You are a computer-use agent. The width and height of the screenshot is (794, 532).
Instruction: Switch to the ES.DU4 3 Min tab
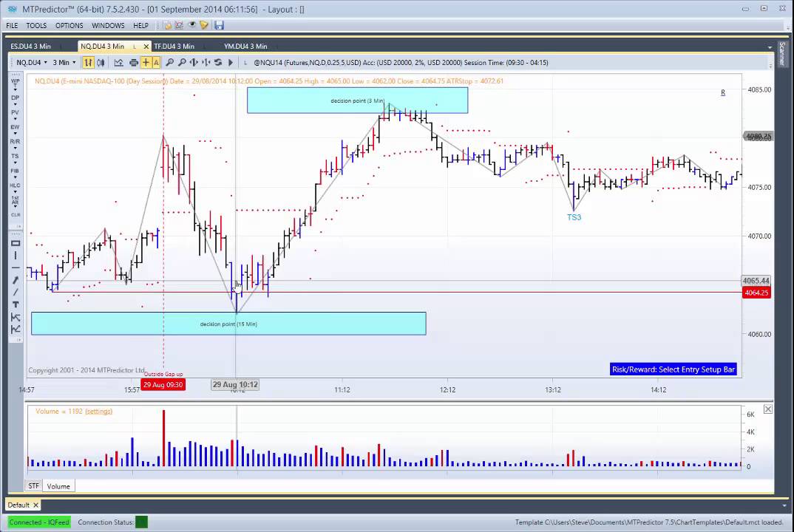(31, 46)
